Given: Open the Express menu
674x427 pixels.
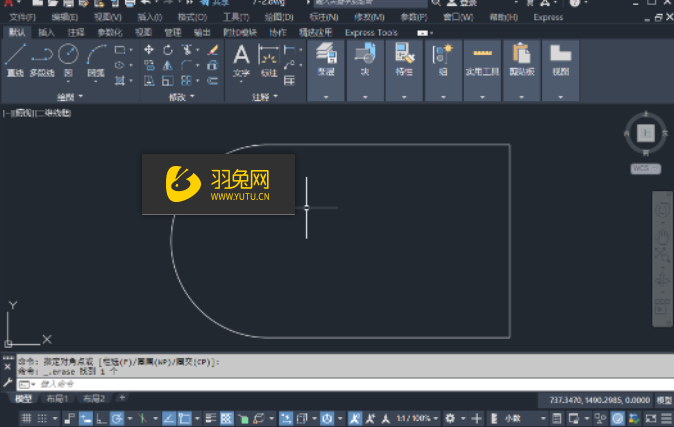Looking at the screenshot, I should point(548,18).
